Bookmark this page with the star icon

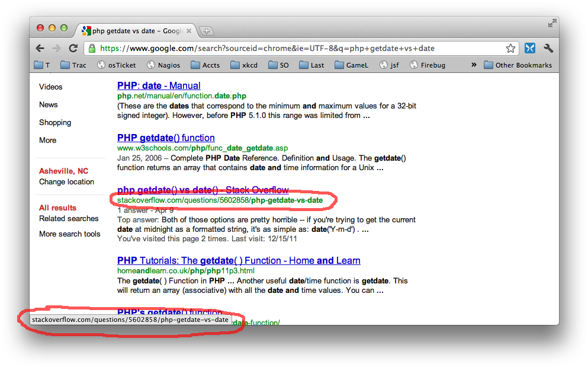point(510,49)
